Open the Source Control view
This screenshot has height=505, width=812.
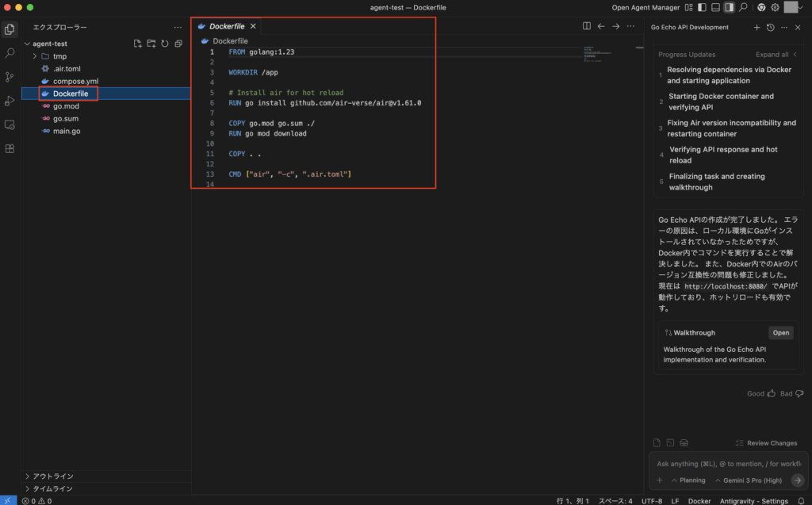10,77
